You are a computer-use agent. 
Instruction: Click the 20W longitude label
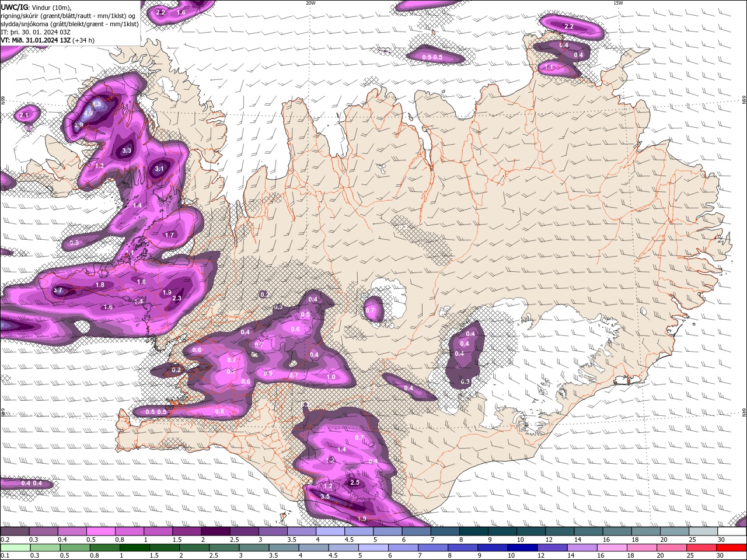[310, 3]
